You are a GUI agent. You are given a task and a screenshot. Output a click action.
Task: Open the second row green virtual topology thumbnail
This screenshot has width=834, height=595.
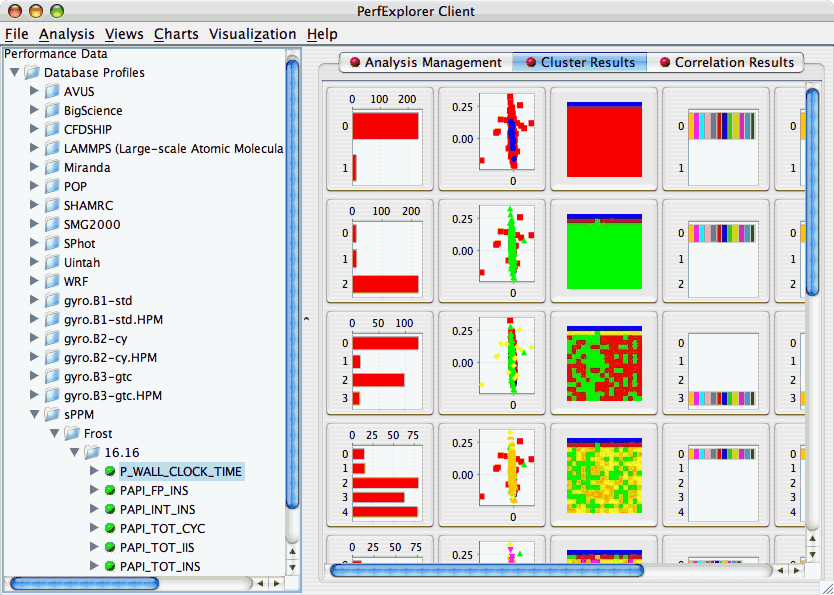[x=603, y=249]
